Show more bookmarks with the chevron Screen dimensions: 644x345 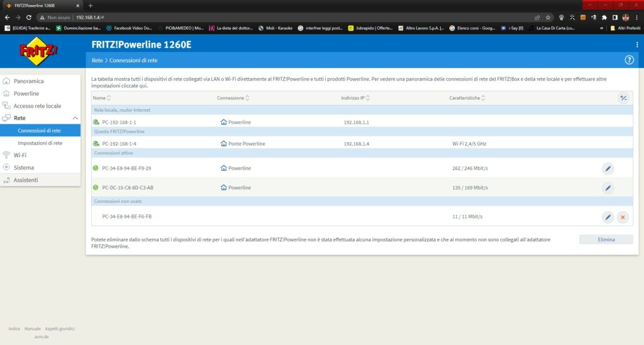602,28
